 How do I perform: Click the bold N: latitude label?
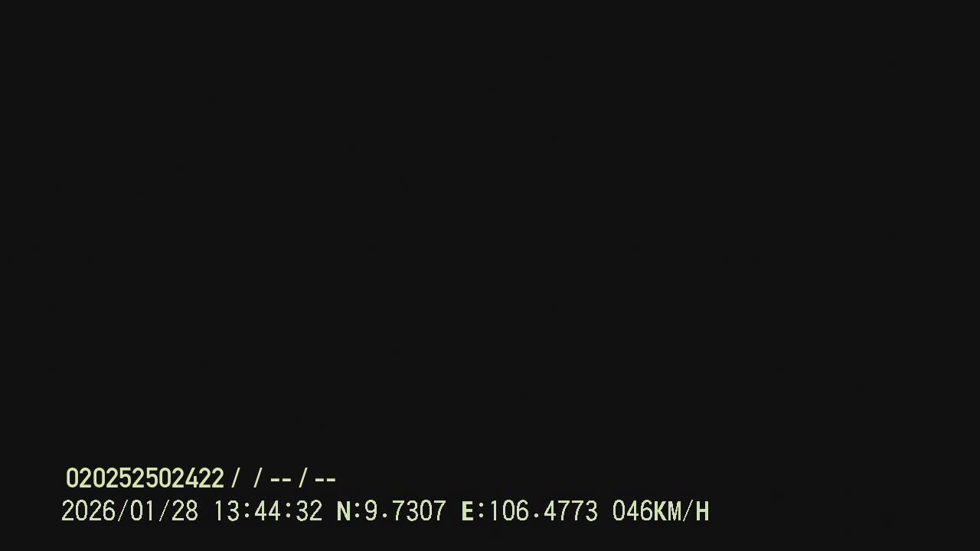348,511
